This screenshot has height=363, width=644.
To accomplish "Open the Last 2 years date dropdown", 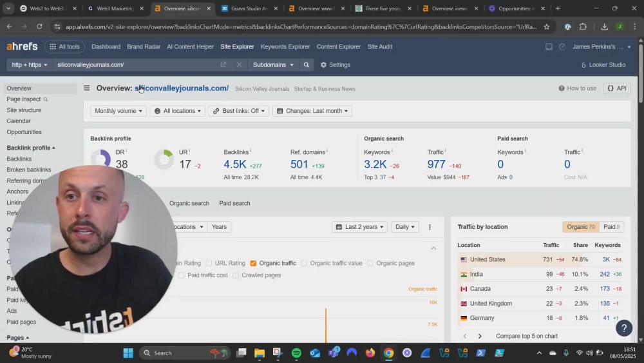I will coord(359,226).
